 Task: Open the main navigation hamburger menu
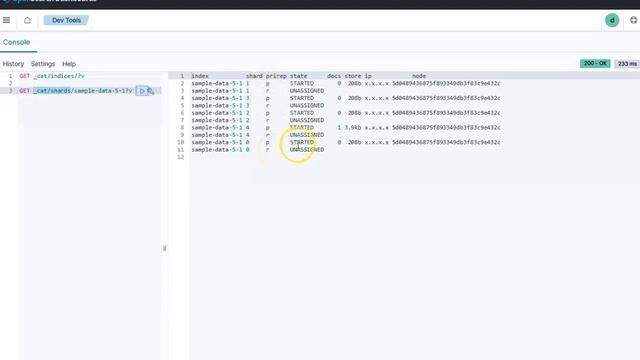(x=7, y=20)
